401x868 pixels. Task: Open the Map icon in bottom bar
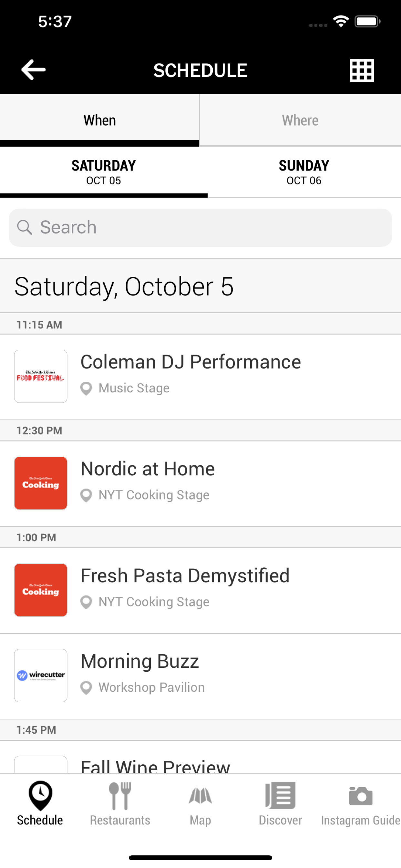200,796
